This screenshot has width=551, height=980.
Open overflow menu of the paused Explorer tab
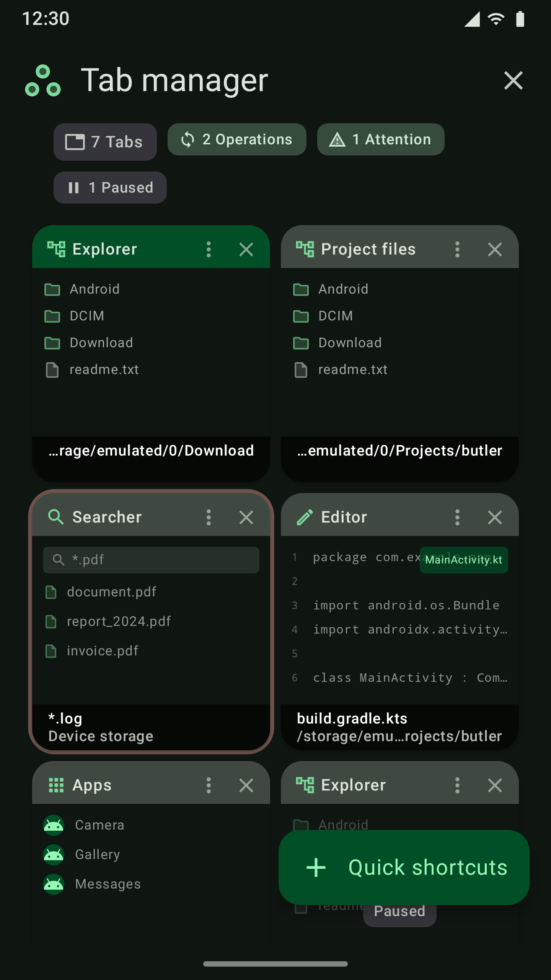(x=457, y=786)
